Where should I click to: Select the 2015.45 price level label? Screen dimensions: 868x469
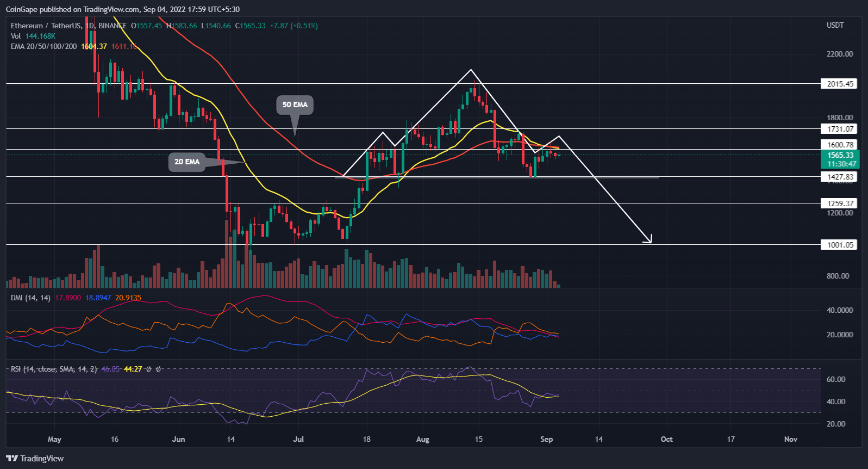pyautogui.click(x=840, y=84)
